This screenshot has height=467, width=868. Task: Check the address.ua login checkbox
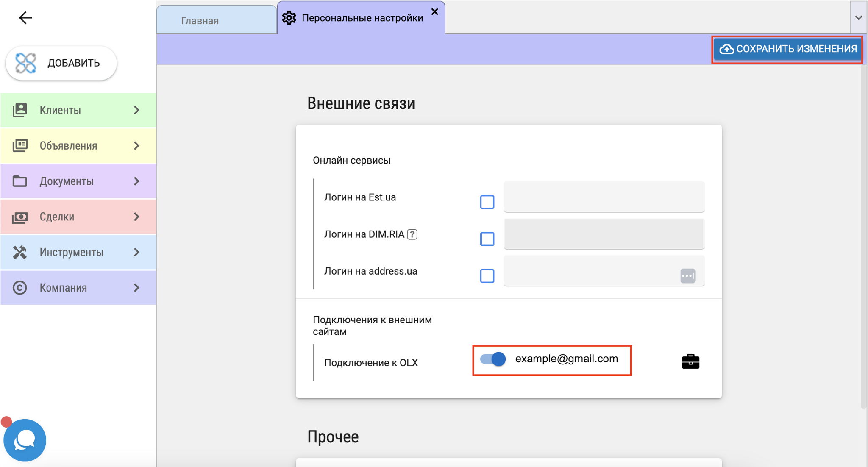point(487,275)
